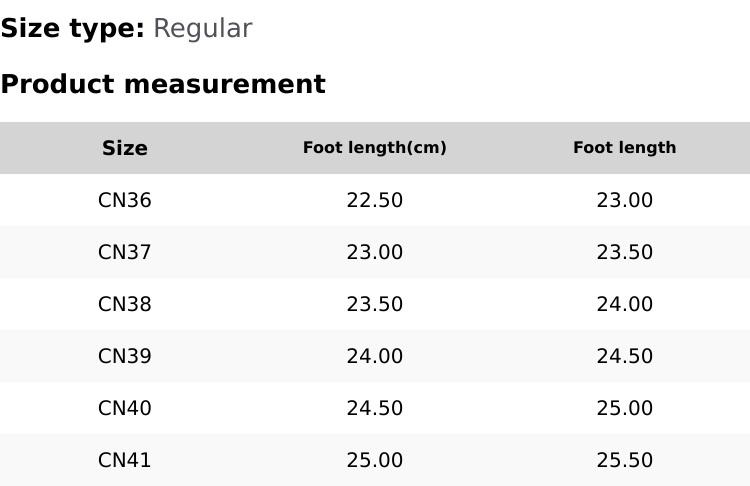This screenshot has width=750, height=486.
Task: Click the 25.50 value in CN41 row
Action: (625, 460)
